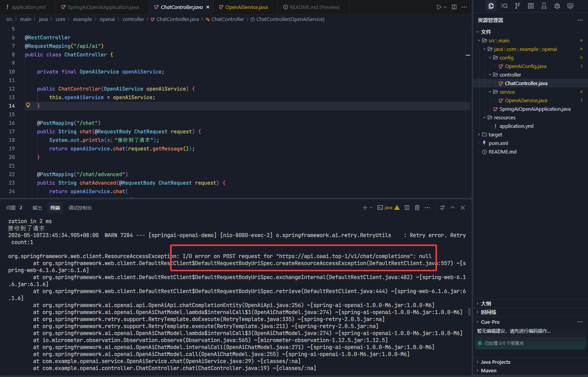
Task: Collapse the 文件 section
Action: click(x=477, y=32)
